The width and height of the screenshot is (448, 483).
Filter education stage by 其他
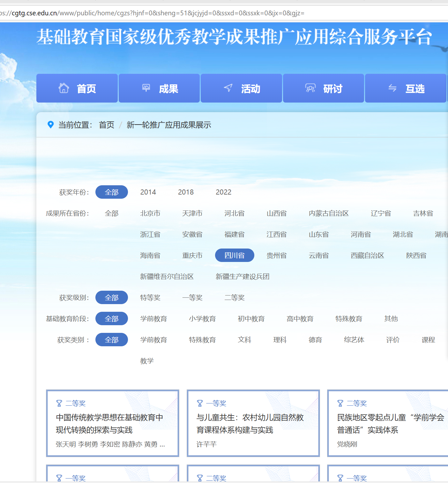click(x=391, y=318)
